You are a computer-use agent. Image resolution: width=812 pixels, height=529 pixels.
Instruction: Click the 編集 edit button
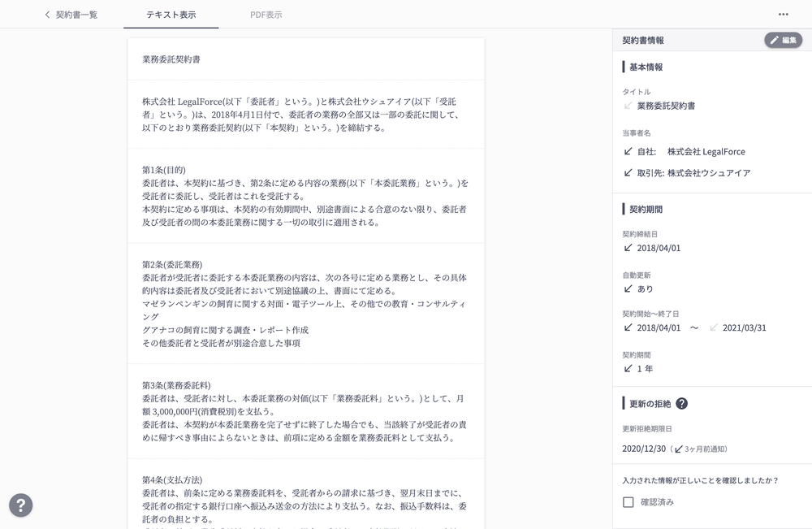(783, 40)
